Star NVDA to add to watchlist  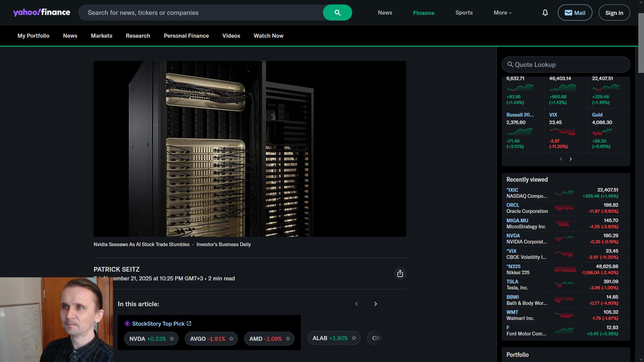[172, 339]
